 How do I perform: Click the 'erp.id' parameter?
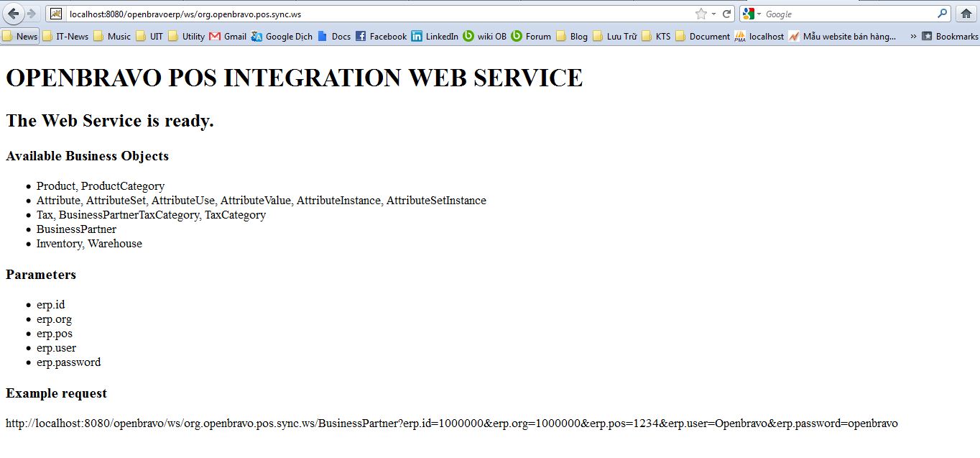point(50,305)
